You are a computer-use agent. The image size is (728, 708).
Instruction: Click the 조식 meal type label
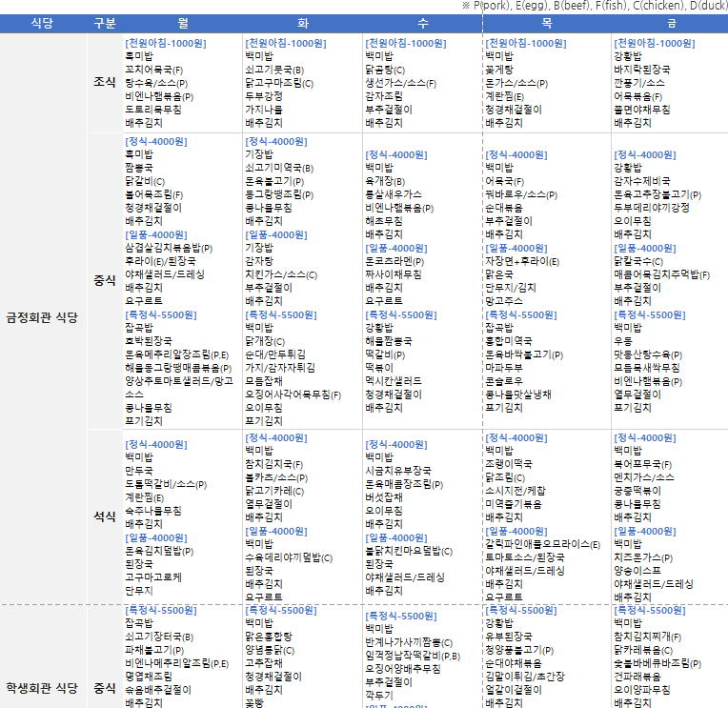(x=104, y=83)
